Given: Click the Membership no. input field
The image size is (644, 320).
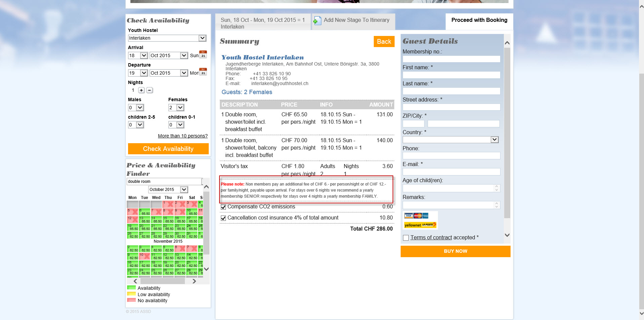Looking at the screenshot, I should click(x=451, y=59).
